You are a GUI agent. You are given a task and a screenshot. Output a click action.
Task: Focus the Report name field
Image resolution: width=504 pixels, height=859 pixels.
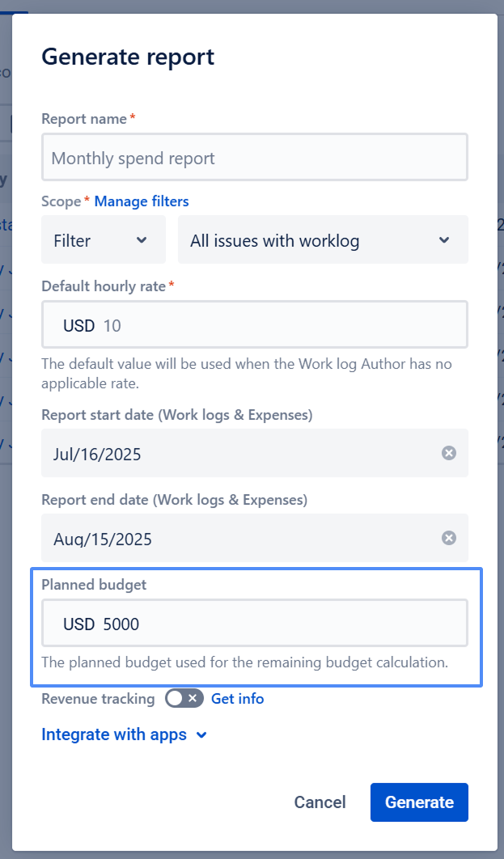[254, 158]
